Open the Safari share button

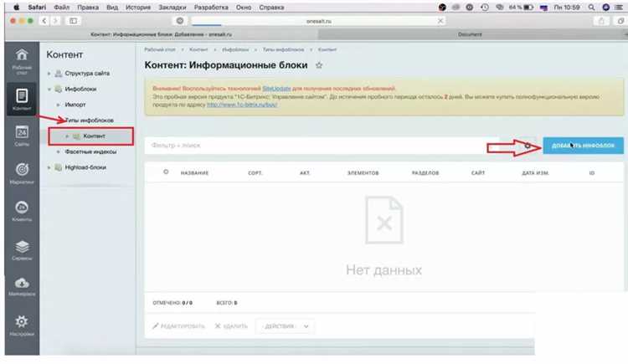coord(601,21)
